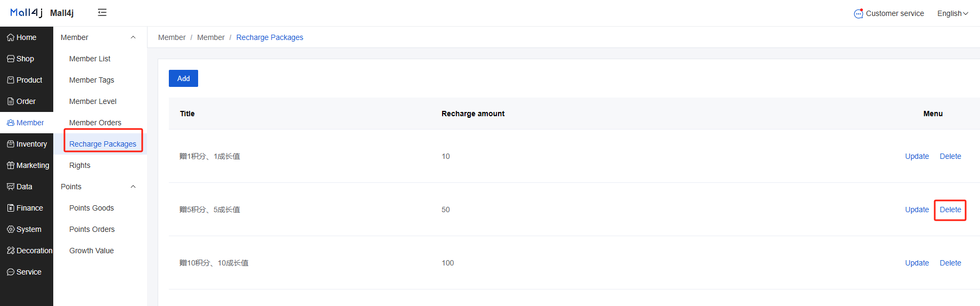Click the recharge amount value 50
The width and height of the screenshot is (980, 306).
[446, 210]
